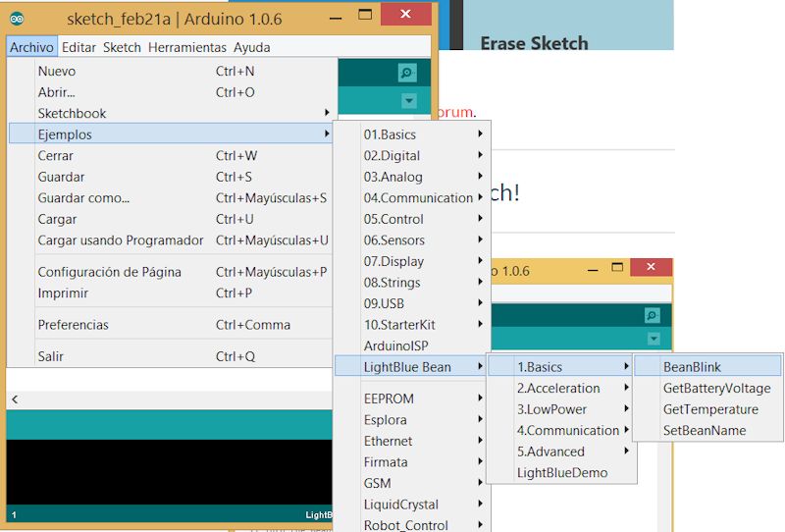This screenshot has width=785, height=532.
Task: Expand Ethernet library examples
Action: click(412, 441)
